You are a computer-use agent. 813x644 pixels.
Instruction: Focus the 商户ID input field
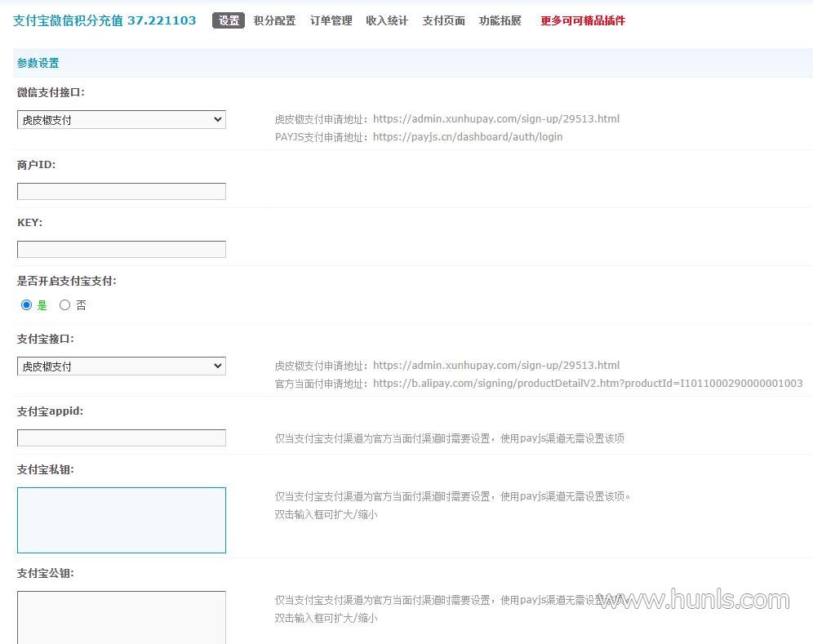pos(122,191)
